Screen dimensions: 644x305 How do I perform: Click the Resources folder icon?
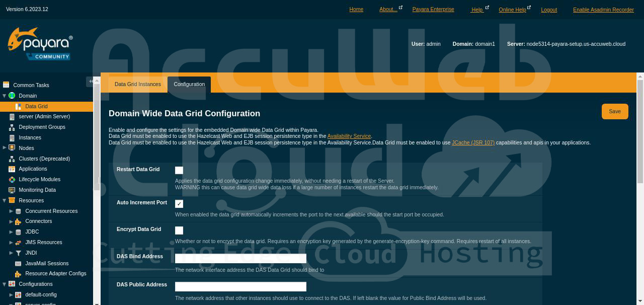coord(12,200)
